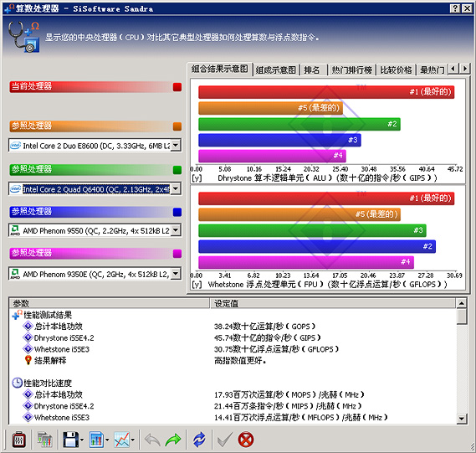Switch to the 比较价格 tab

click(x=397, y=70)
